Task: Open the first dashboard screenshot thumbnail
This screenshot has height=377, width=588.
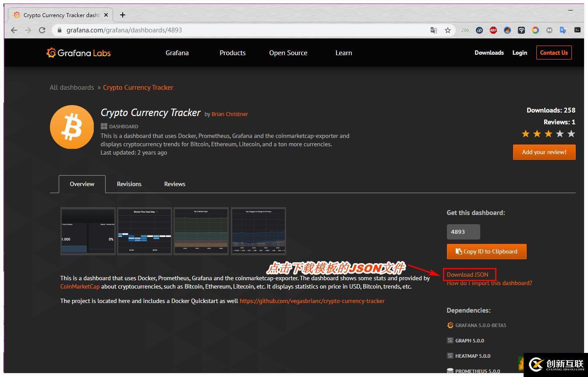Action: point(88,231)
